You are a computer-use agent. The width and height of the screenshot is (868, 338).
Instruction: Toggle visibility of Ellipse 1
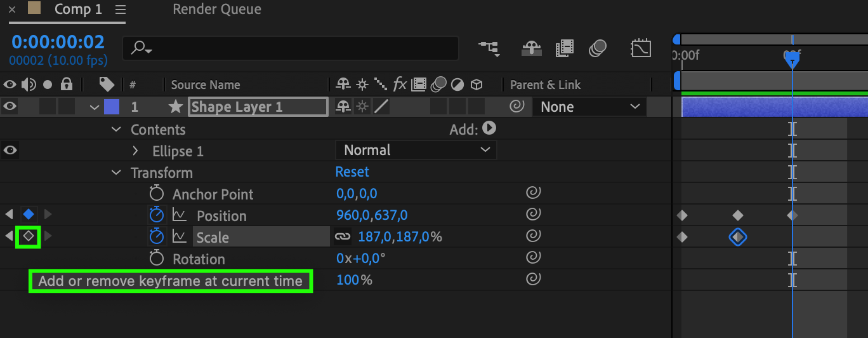pos(10,151)
